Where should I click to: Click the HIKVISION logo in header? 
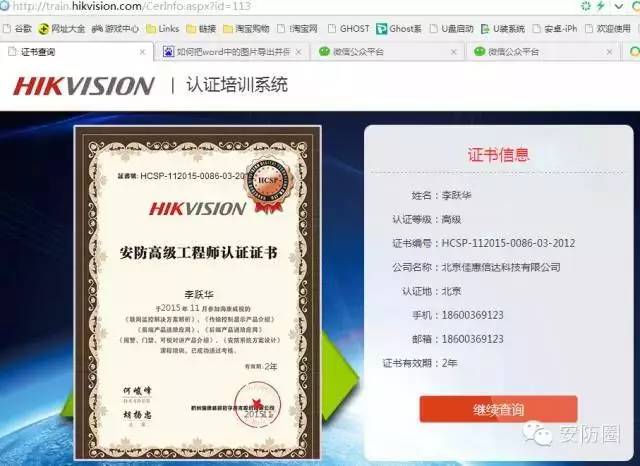(84, 86)
